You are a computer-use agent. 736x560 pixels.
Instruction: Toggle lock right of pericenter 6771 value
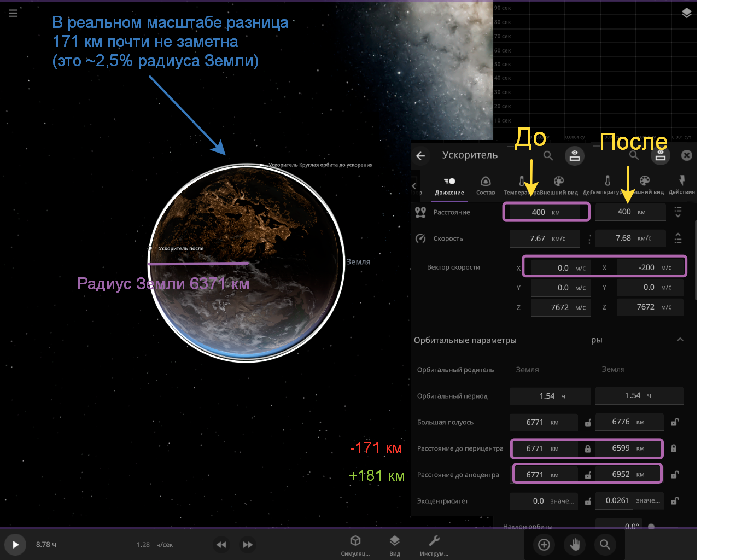click(x=588, y=448)
